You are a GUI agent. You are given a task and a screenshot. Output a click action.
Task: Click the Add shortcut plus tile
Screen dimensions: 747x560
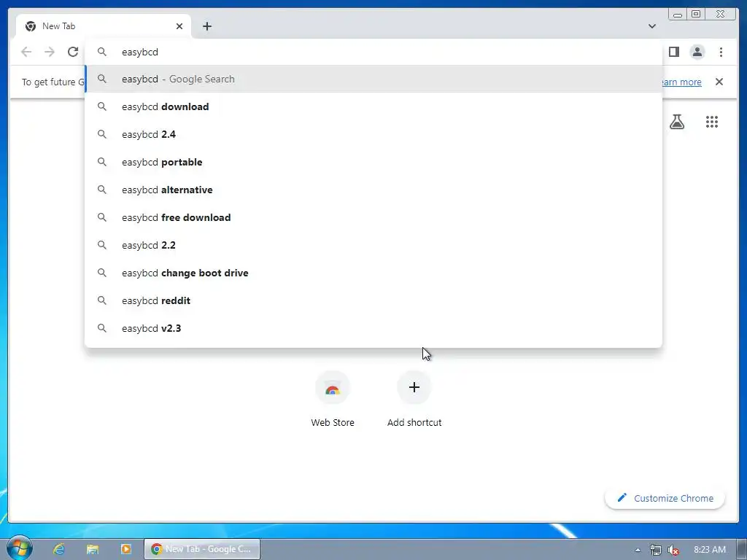(x=414, y=399)
